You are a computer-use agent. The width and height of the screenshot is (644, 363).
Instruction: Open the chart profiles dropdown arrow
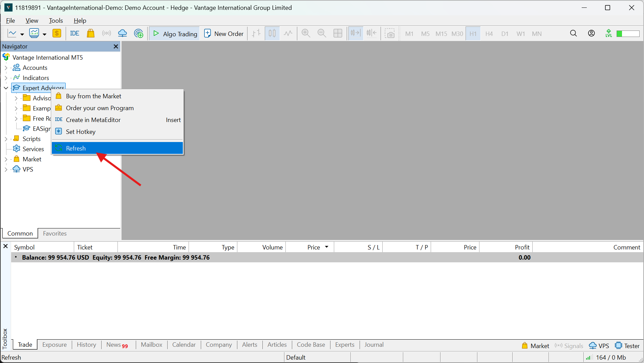pyautogui.click(x=44, y=34)
